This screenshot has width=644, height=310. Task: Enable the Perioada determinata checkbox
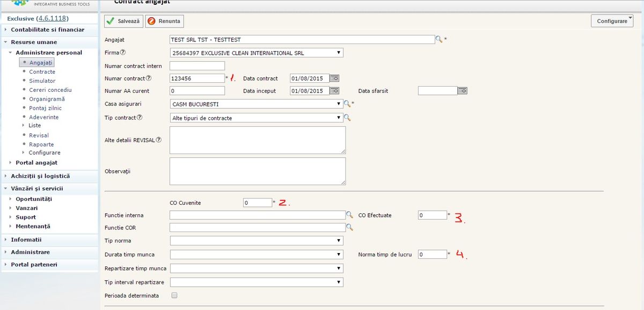[x=174, y=295]
